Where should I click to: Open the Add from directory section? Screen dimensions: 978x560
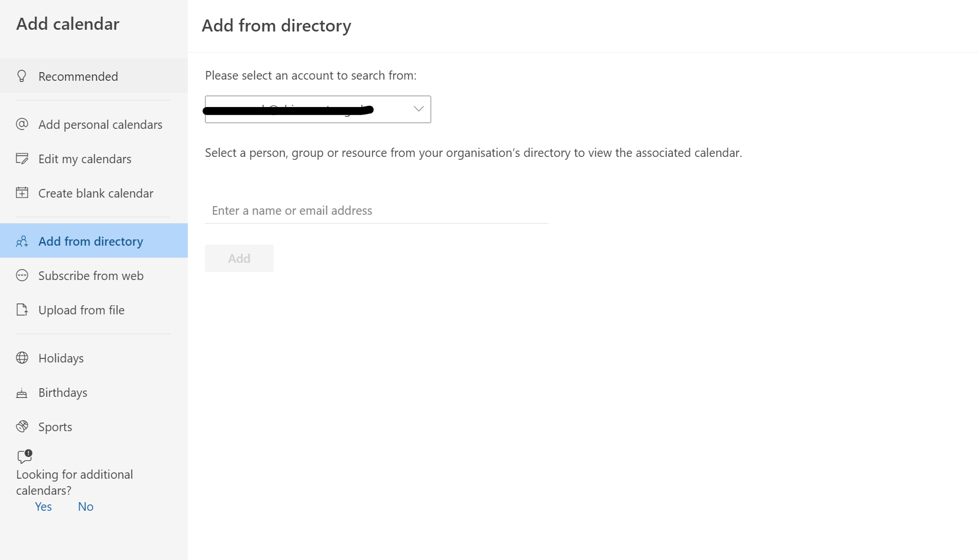click(90, 241)
